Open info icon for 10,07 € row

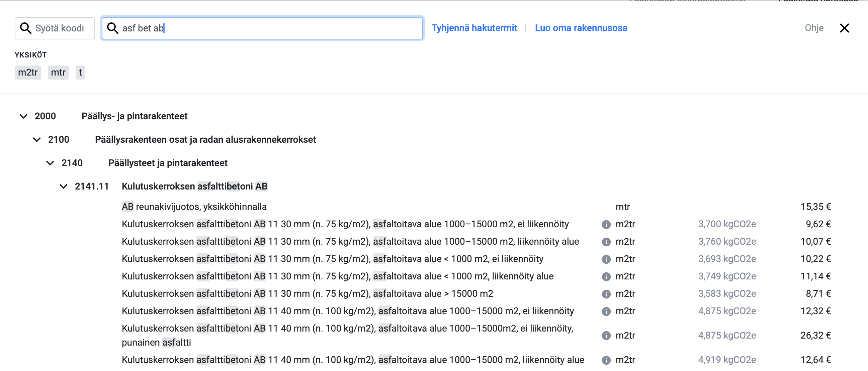606,242
